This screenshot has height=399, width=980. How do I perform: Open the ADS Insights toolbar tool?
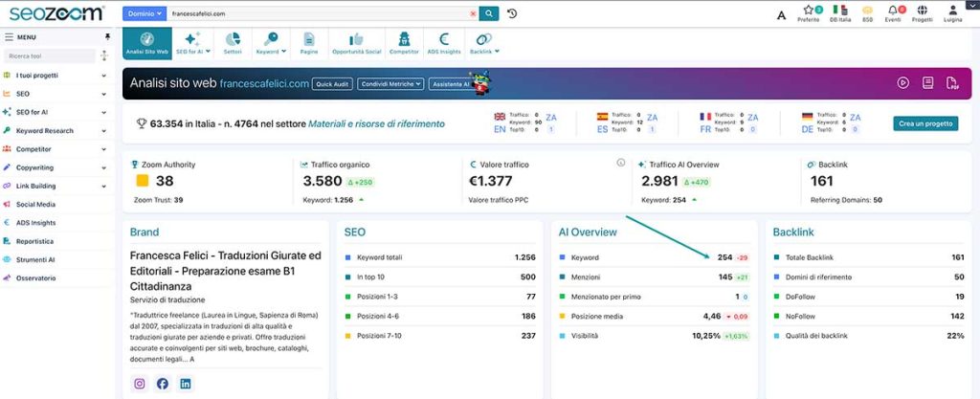click(x=444, y=43)
